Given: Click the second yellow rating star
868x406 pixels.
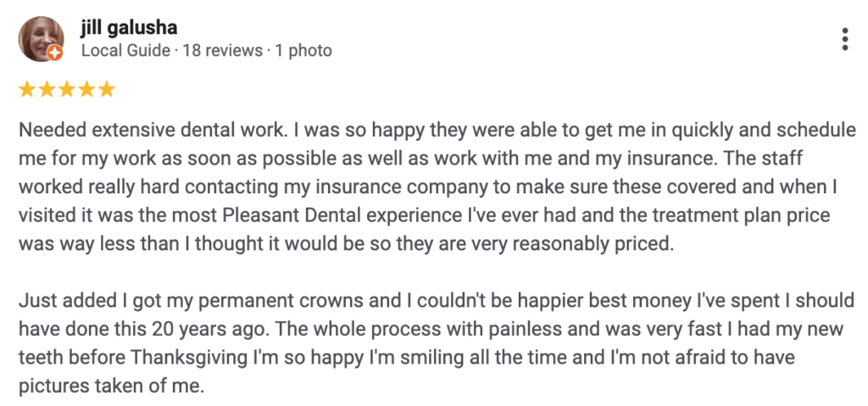Looking at the screenshot, I should (46, 89).
